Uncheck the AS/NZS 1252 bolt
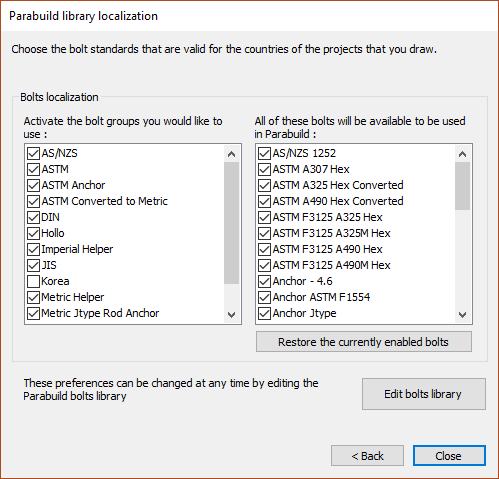The image size is (499, 479). 264,153
